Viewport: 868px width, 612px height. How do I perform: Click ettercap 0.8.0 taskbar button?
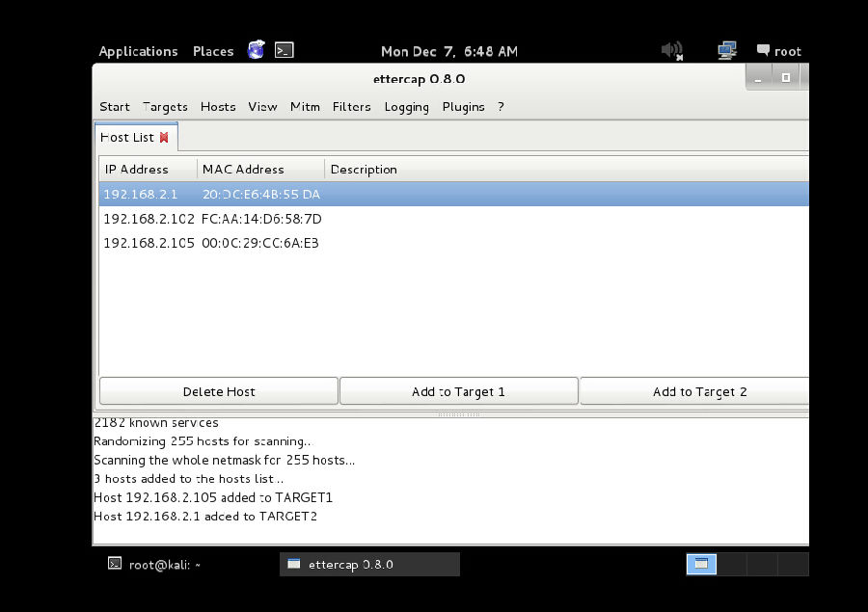point(369,565)
